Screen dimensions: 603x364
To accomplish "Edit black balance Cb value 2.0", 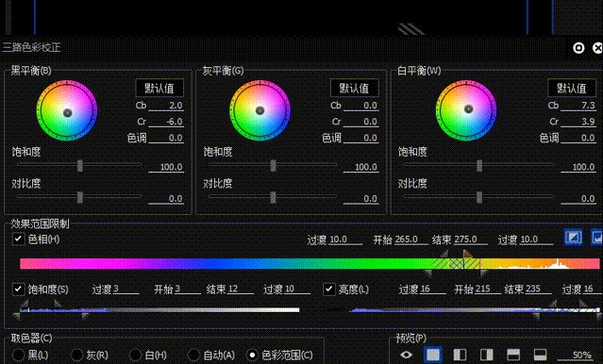I will point(166,106).
